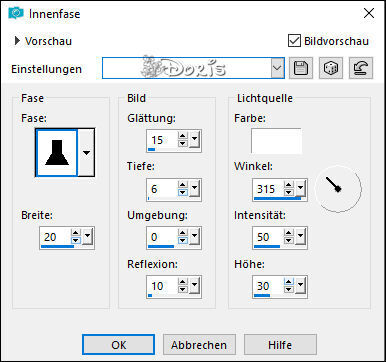Image resolution: width=386 pixels, height=362 pixels.
Task: Click the light angle dial control
Action: pos(339,189)
